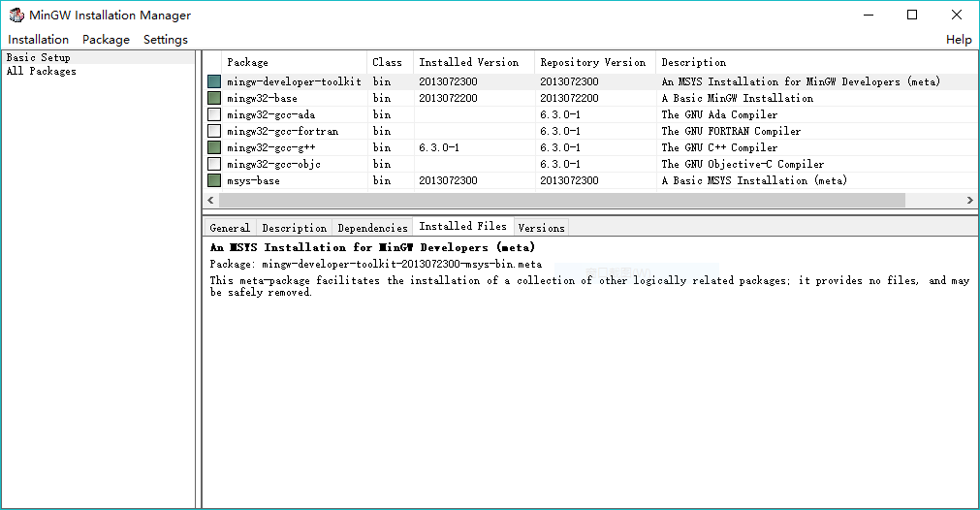Screen dimensions: 980x510
Task: Open the Package menu
Action: (106, 40)
